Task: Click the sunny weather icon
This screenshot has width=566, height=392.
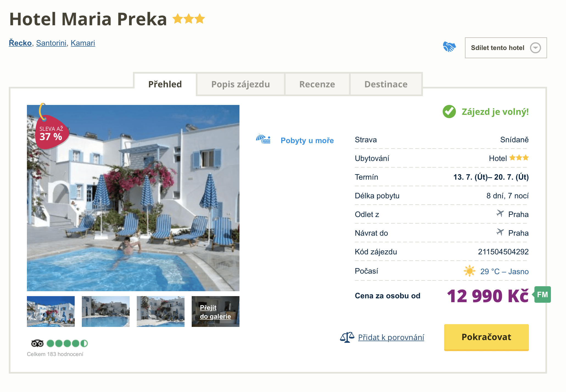Action: pos(469,271)
